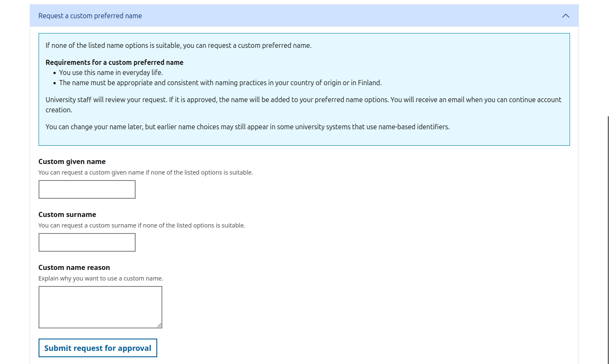The width and height of the screenshot is (609, 364).
Task: Click the 'Requirements for a custom preferred name' heading
Action: click(114, 62)
